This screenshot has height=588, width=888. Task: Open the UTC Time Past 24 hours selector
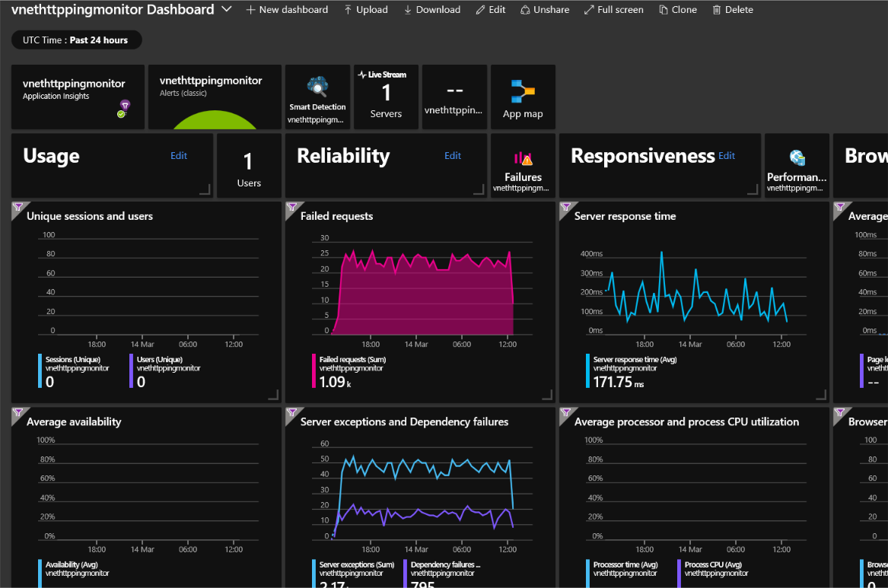pyautogui.click(x=76, y=40)
